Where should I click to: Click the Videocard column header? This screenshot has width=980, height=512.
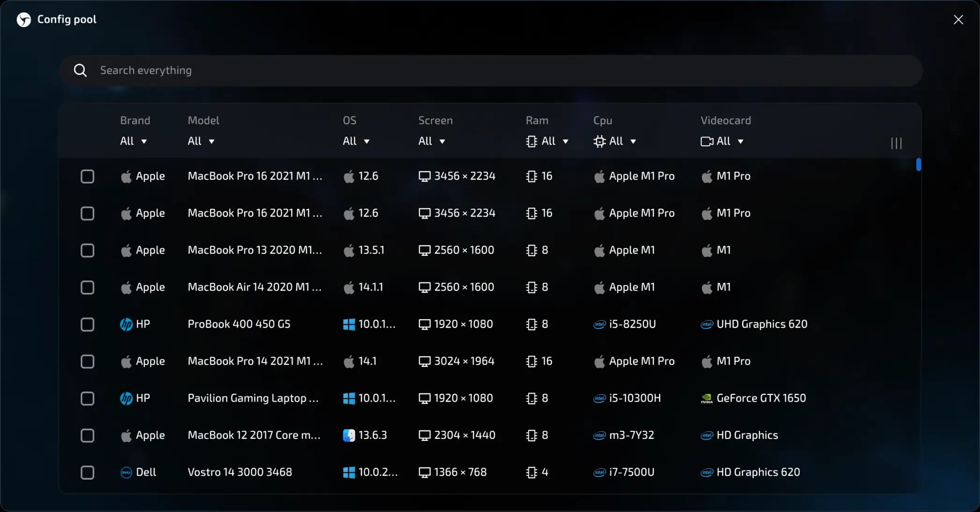(726, 120)
